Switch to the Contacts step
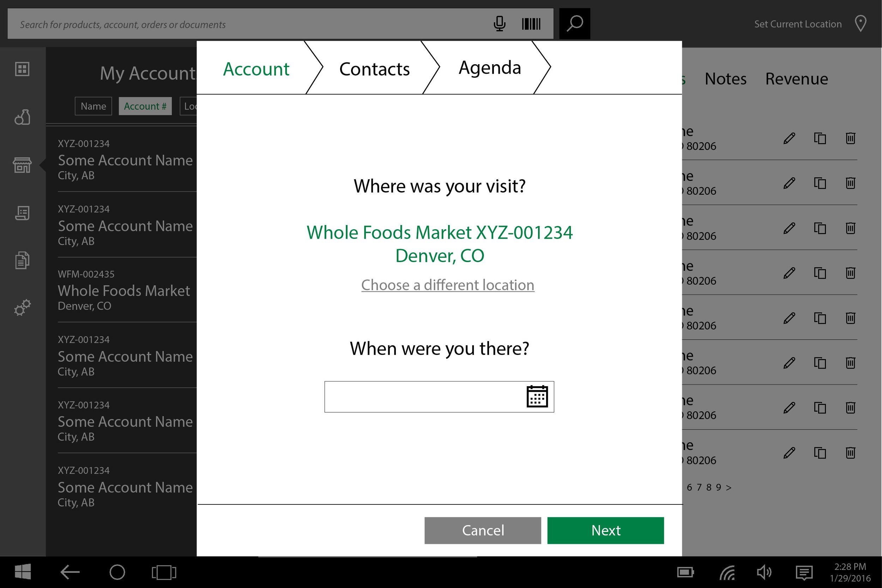882x588 pixels. [374, 69]
